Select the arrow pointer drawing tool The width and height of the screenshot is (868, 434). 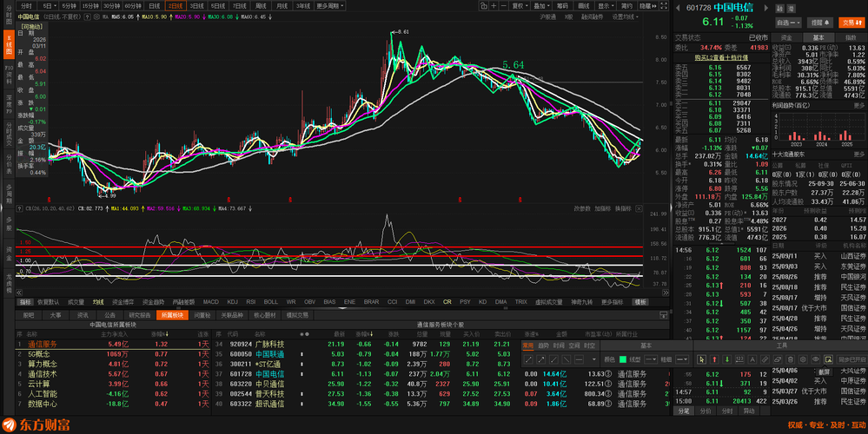[702, 359]
